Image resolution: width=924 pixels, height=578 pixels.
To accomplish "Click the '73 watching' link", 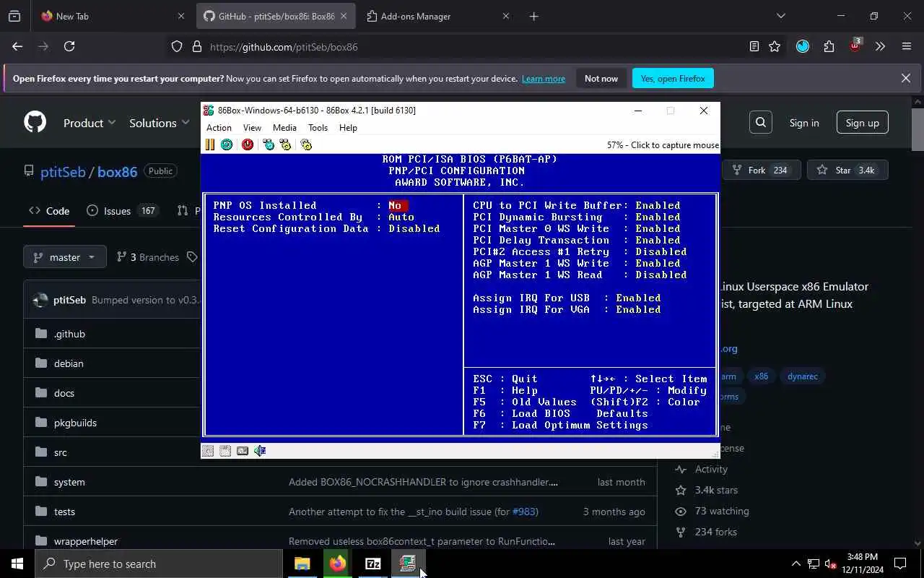I will [x=722, y=511].
